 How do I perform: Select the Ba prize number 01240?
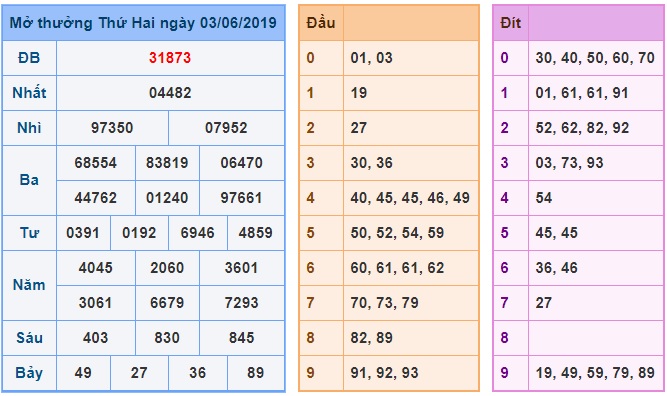tap(167, 198)
